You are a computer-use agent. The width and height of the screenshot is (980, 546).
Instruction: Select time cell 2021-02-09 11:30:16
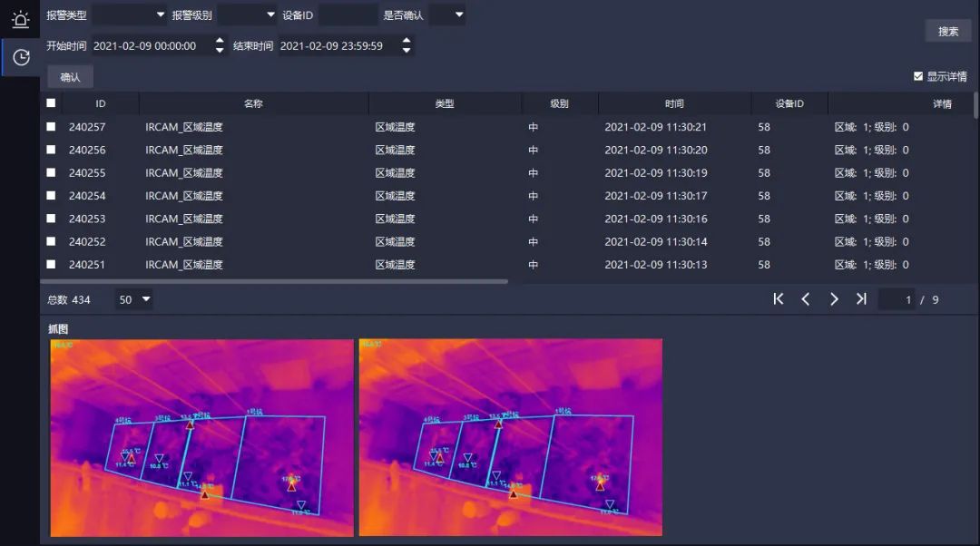656,219
